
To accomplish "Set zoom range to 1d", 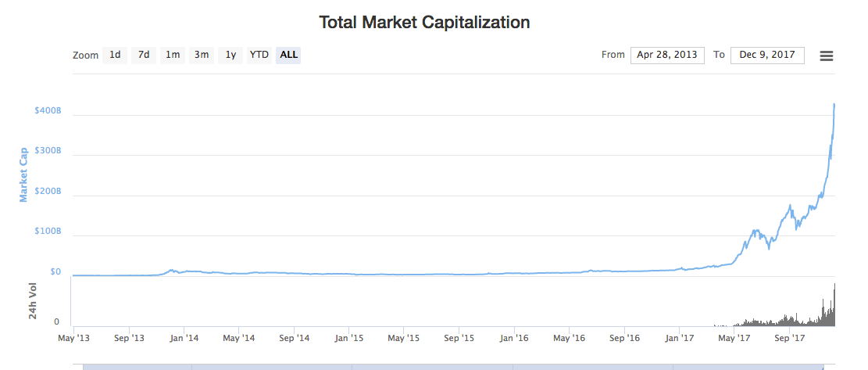I will [115, 55].
